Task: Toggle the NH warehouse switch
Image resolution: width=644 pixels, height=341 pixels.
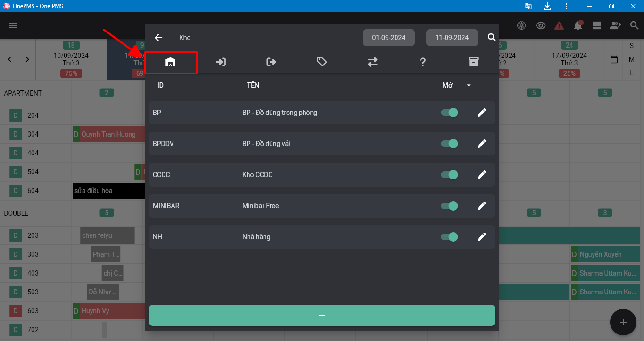Action: 449,237
